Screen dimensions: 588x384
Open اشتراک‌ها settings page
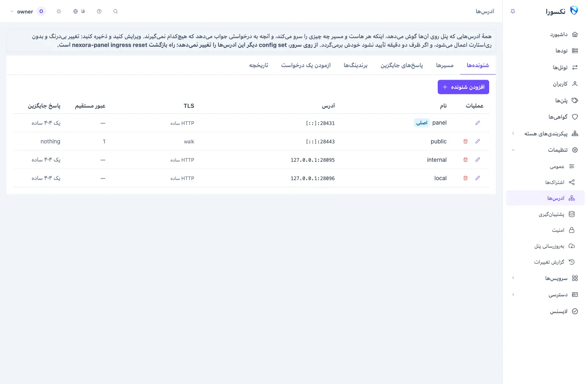click(545, 182)
